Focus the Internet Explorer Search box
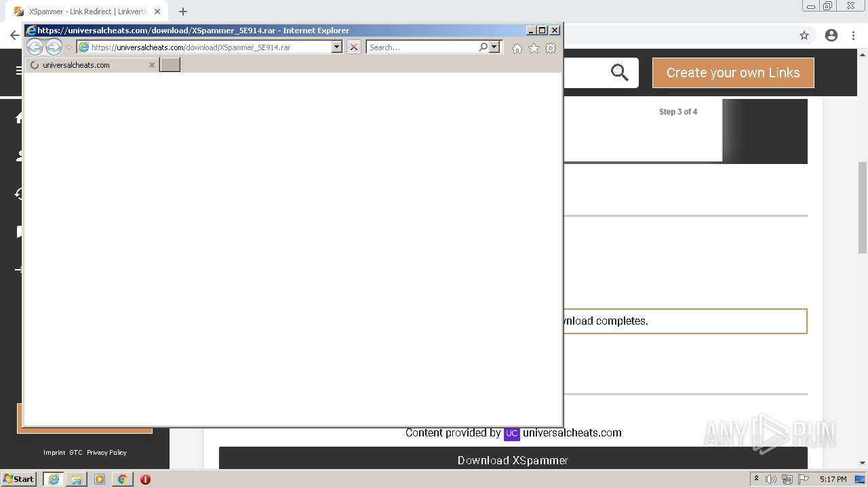 (422, 47)
